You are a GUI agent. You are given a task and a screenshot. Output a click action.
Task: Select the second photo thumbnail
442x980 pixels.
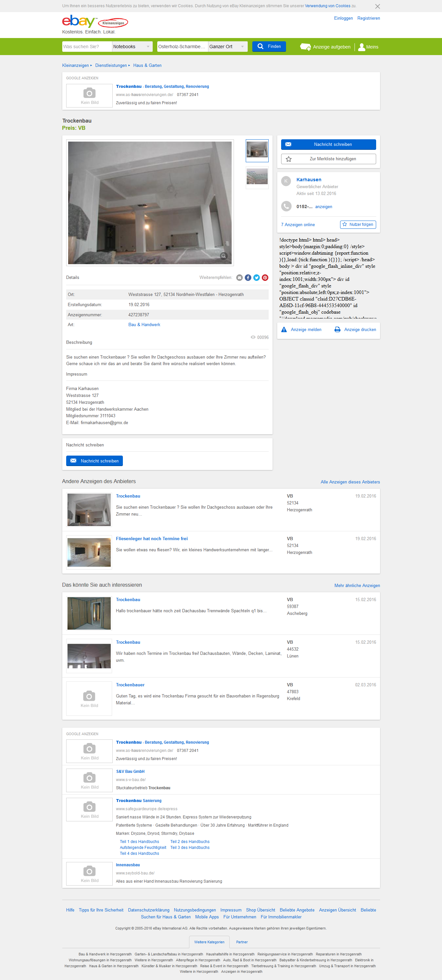coord(257,177)
